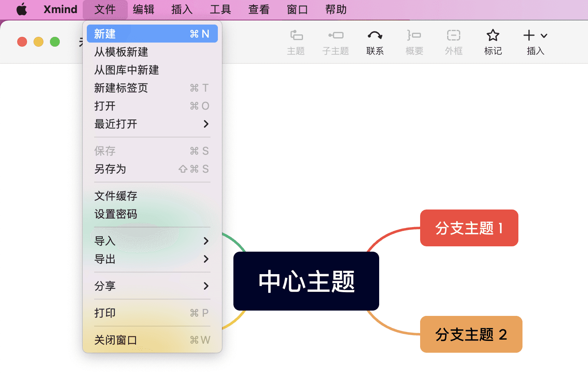This screenshot has width=588, height=374.
Task: Click the Apple menu icon
Action: tap(21, 9)
